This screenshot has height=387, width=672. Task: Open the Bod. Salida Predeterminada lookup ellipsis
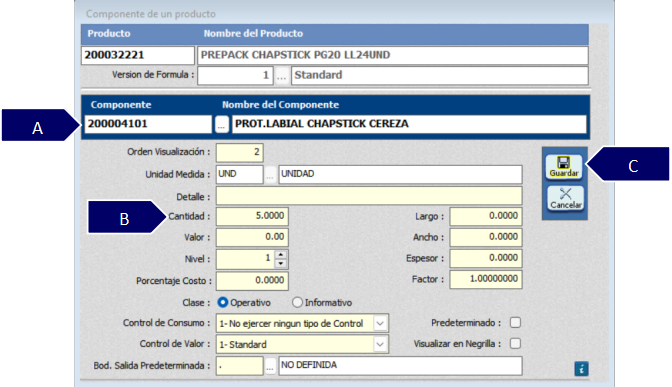(x=270, y=366)
